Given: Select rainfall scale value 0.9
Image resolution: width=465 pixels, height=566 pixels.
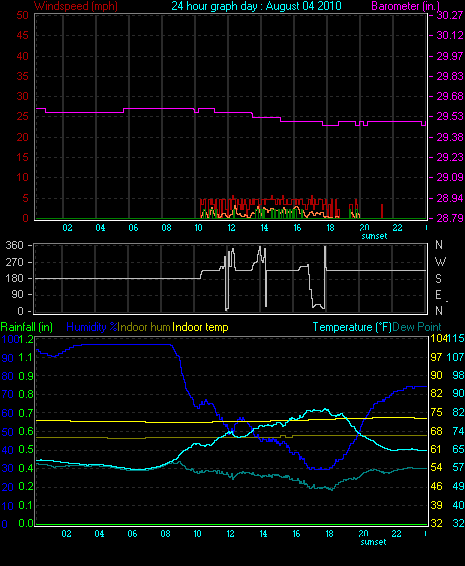Looking at the screenshot, I should [26, 376].
